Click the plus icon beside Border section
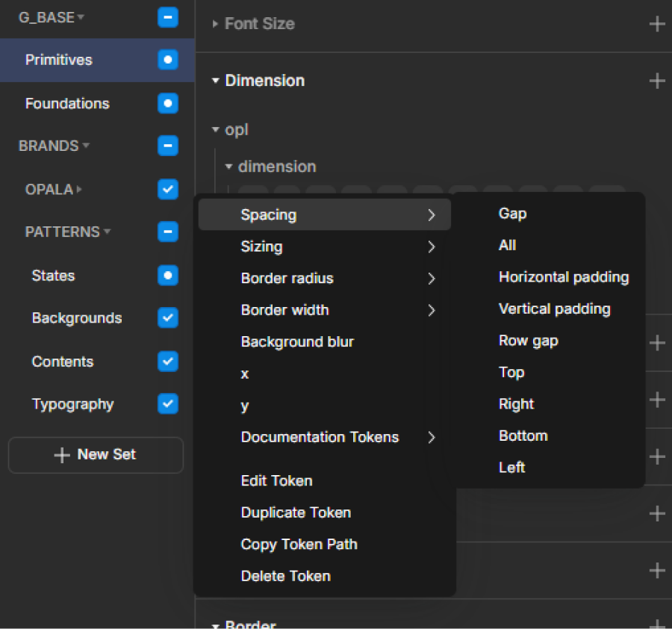Image resolution: width=672 pixels, height=629 pixels. coord(656,625)
